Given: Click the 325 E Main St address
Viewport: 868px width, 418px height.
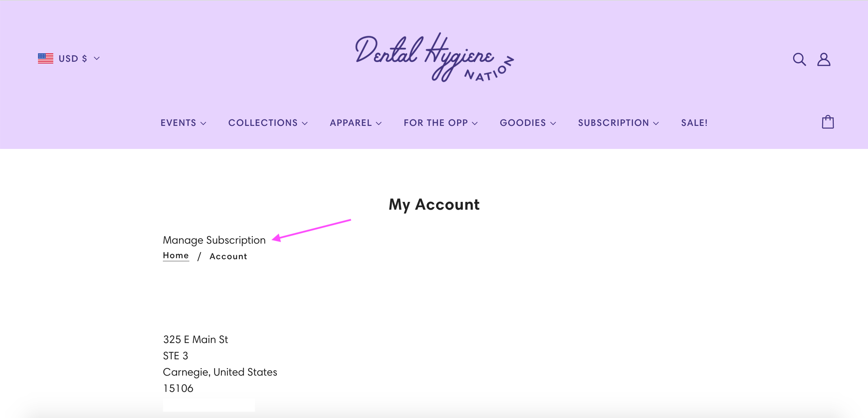Looking at the screenshot, I should point(195,339).
